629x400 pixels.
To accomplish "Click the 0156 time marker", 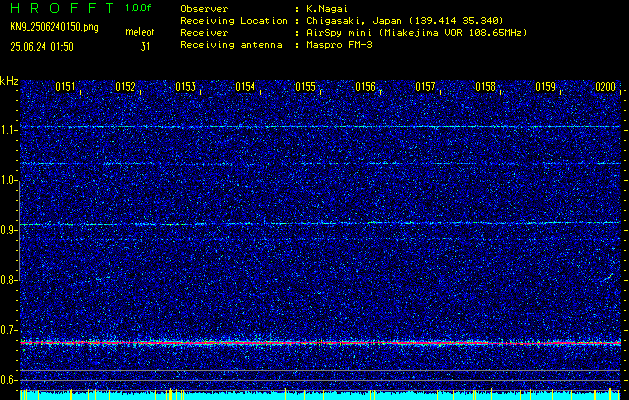I will 365,87.
